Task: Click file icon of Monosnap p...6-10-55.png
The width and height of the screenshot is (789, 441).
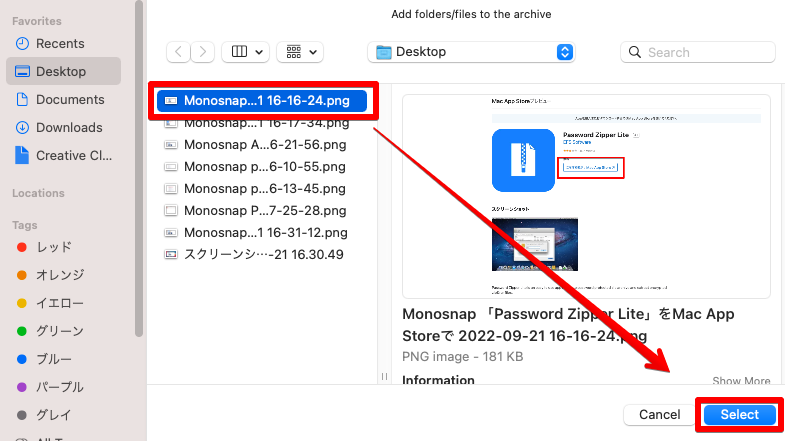Action: coord(171,167)
